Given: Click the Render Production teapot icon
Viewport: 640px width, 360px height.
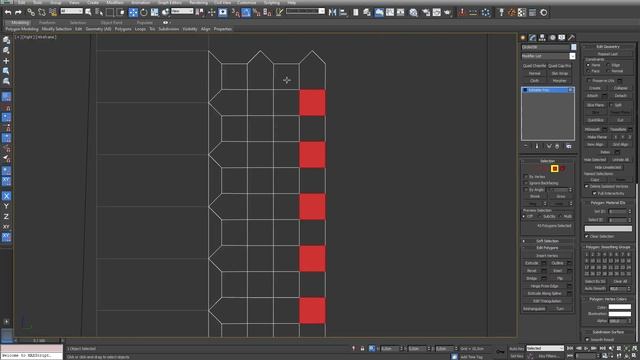Looking at the screenshot, I should (448, 13).
